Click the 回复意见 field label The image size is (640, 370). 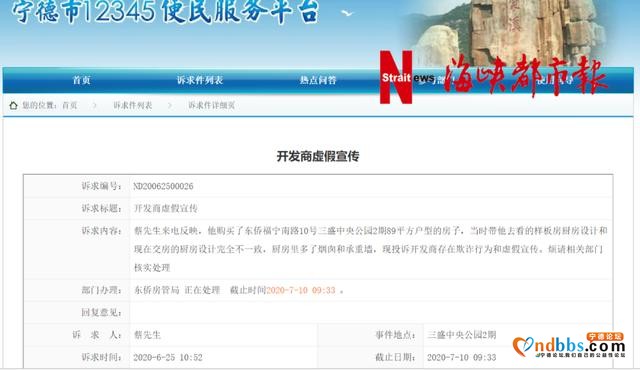pyautogui.click(x=102, y=312)
